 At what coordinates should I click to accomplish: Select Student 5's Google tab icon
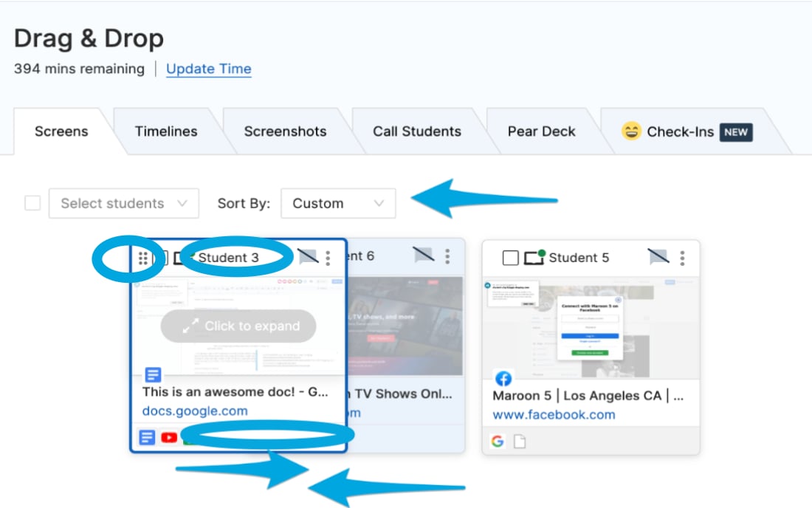498,442
